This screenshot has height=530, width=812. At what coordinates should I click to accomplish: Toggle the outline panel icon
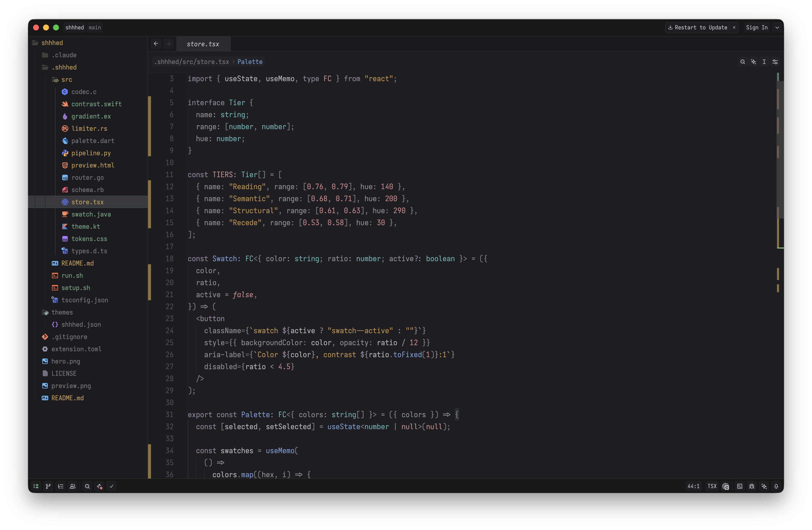coord(60,486)
